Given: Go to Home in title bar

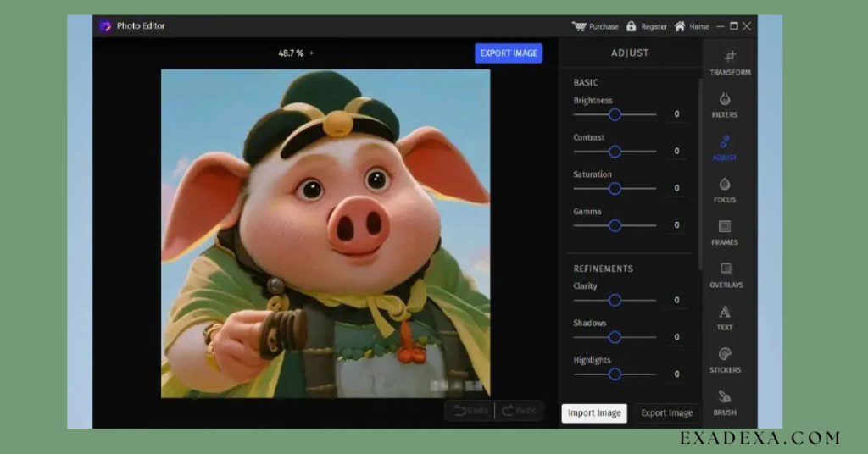Looking at the screenshot, I should [691, 26].
